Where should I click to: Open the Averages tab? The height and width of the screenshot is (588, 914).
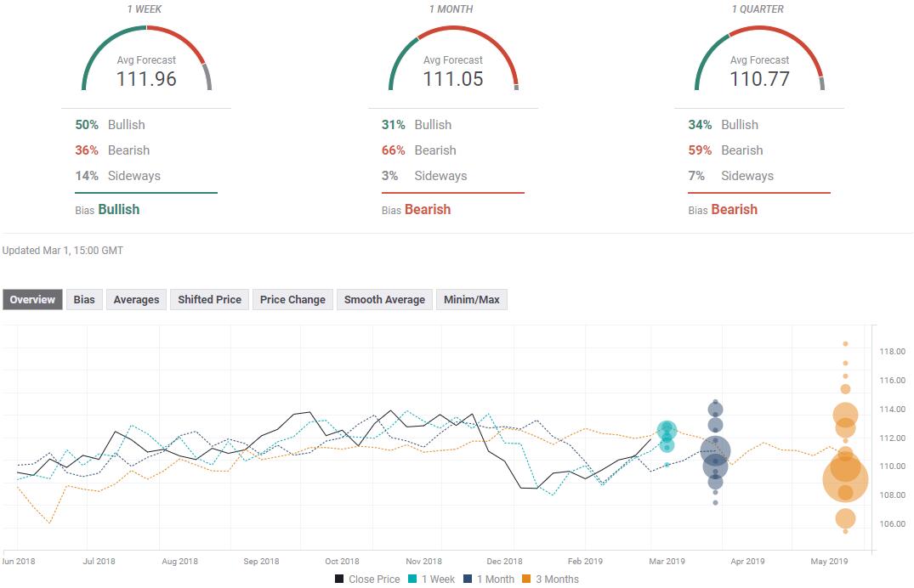(x=136, y=300)
